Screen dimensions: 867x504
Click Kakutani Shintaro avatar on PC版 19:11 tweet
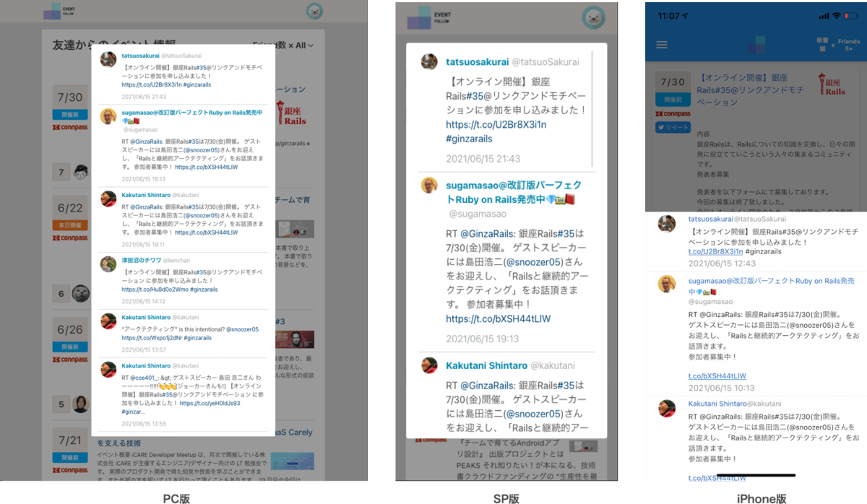tap(108, 199)
